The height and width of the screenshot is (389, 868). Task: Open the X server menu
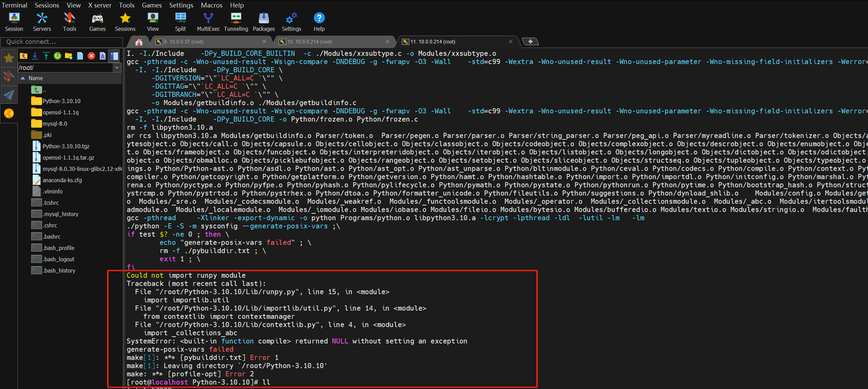point(100,5)
